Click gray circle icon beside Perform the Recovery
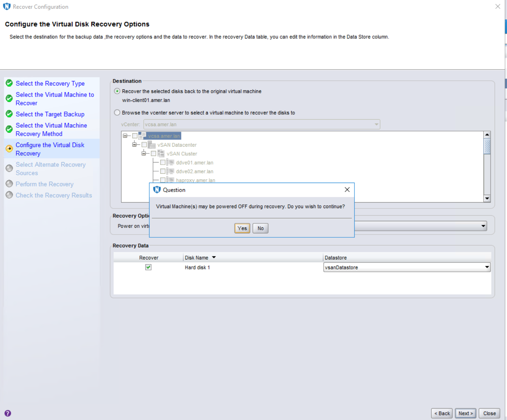Viewport: 507px width, 420px height. click(9, 184)
